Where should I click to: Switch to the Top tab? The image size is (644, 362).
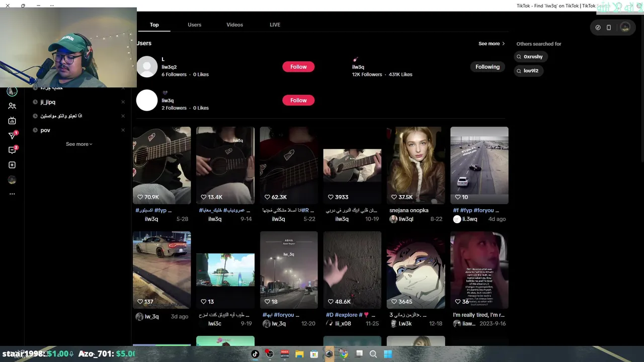click(154, 25)
